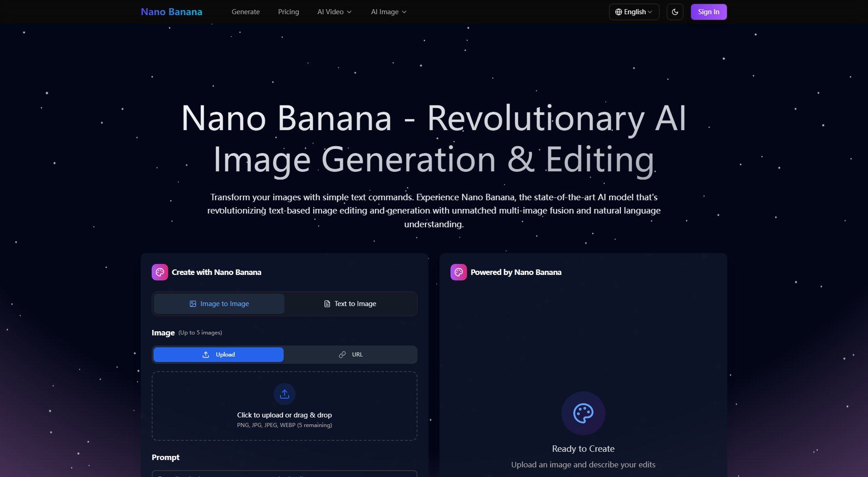Click the palette icon beside Powered by Nano Banana
This screenshot has height=477, width=868.
459,272
